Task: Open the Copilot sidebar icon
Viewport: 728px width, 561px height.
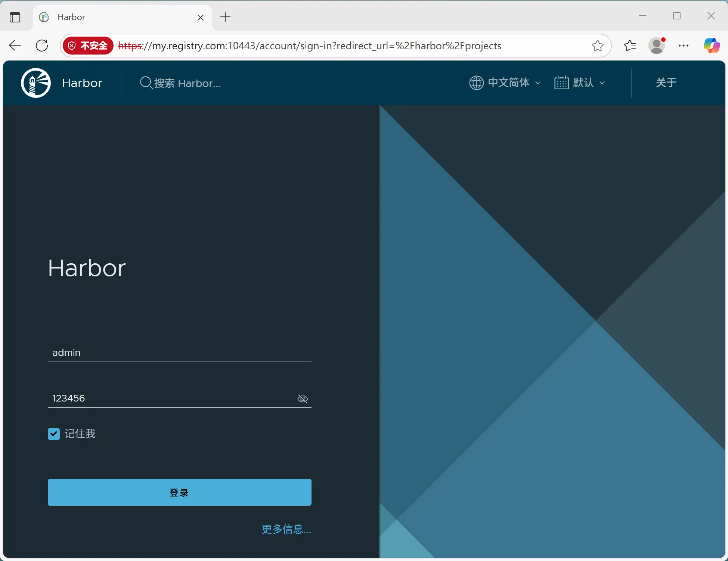Action: click(711, 46)
